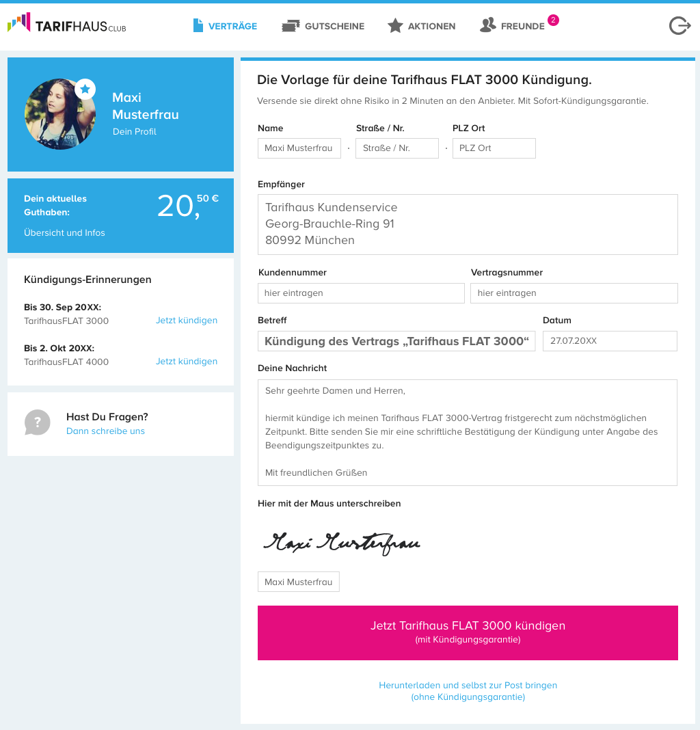This screenshot has height=730, width=700.
Task: Click the Aktionen star icon
Action: (395, 26)
